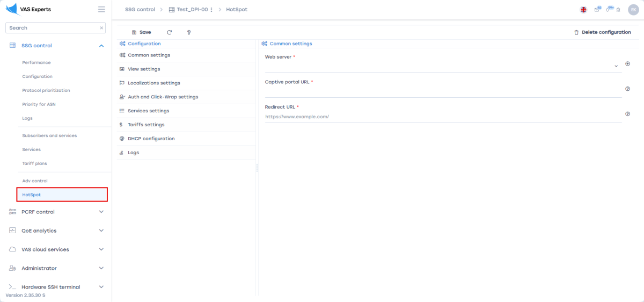Show help for the Redirect URL field
The width and height of the screenshot is (644, 302).
coord(627,114)
